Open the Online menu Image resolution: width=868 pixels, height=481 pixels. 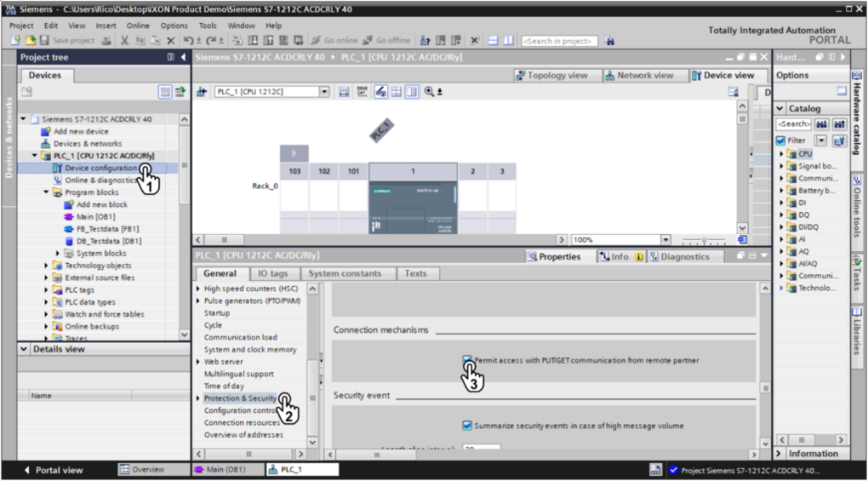click(x=138, y=26)
